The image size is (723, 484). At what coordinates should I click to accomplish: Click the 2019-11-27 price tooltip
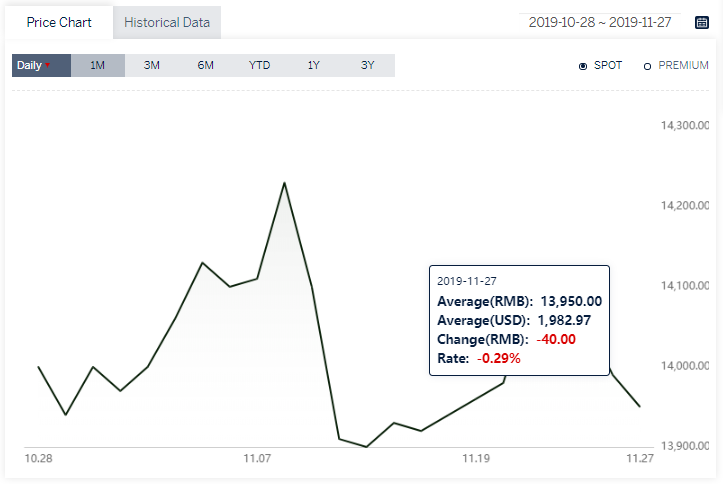(520, 320)
